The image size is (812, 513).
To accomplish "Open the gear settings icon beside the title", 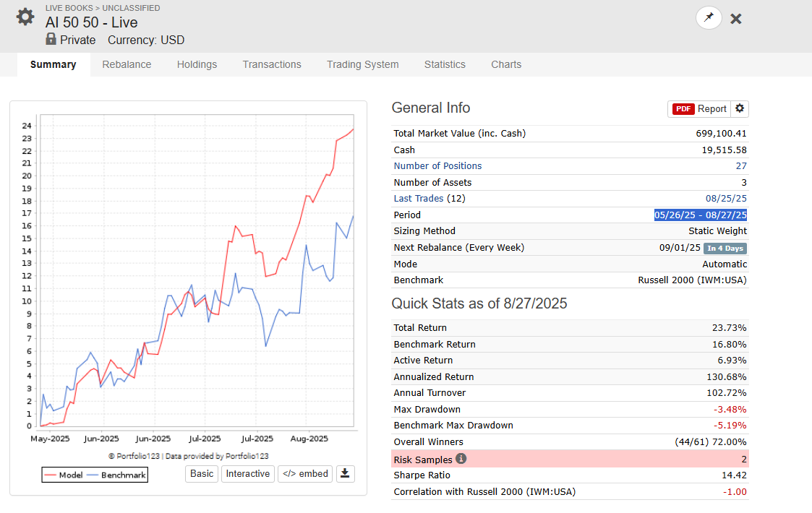I will point(25,17).
